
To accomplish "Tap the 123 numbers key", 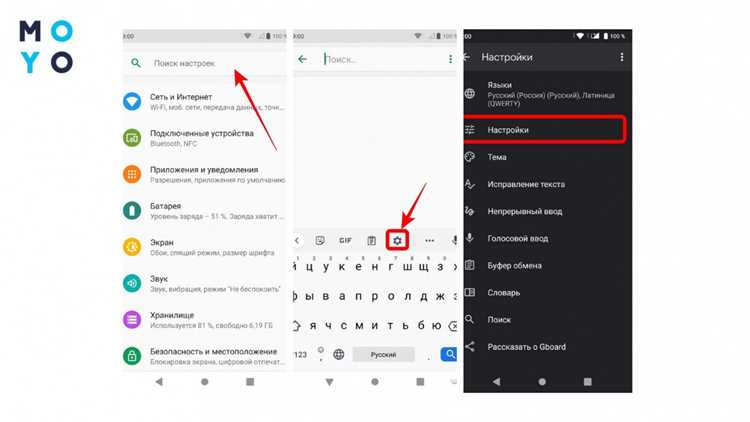I will point(300,355).
